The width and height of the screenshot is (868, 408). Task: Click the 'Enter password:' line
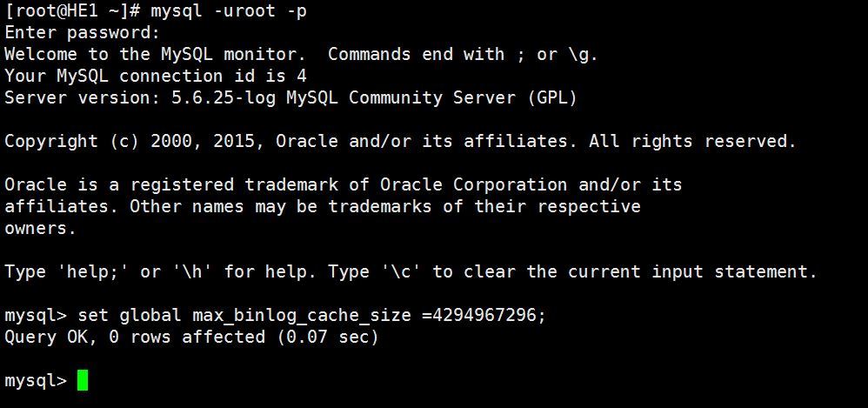click(82, 32)
